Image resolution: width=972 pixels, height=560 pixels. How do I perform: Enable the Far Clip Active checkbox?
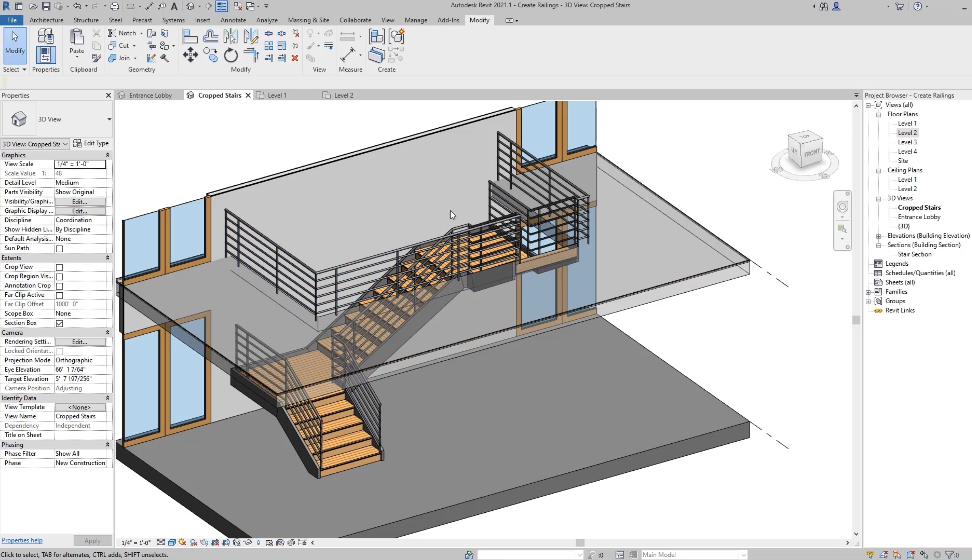coord(59,295)
